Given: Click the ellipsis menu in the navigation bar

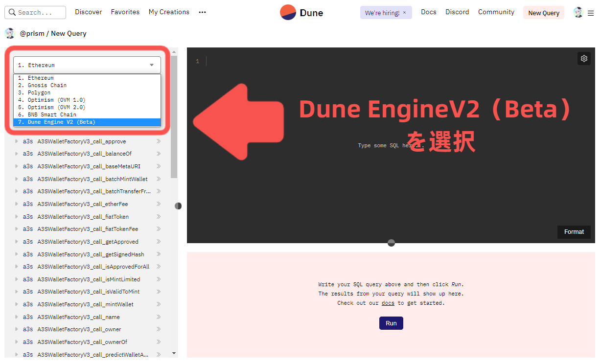Looking at the screenshot, I should (202, 12).
